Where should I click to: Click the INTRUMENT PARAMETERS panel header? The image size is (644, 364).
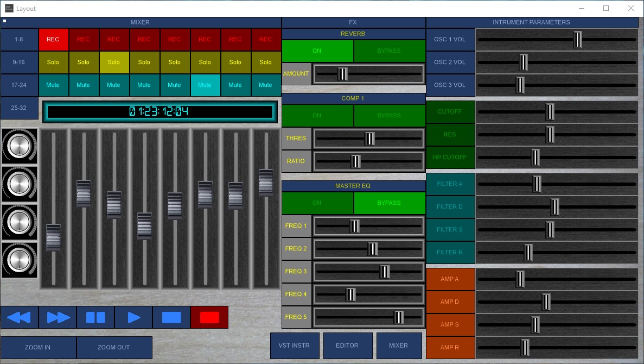pos(532,22)
